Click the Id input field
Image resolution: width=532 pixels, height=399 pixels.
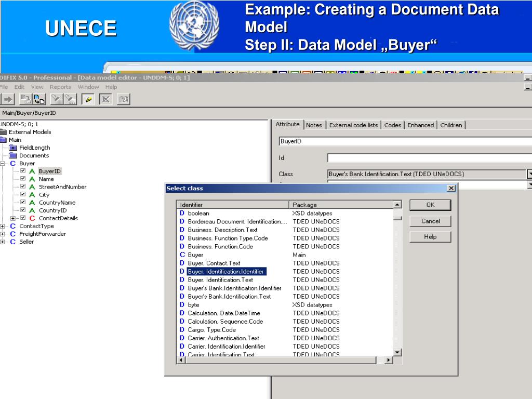pos(430,158)
